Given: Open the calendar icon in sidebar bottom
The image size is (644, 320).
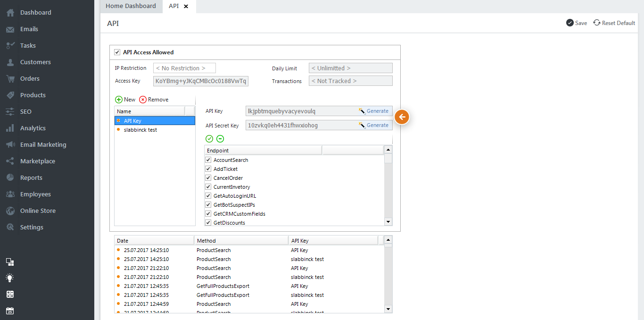Looking at the screenshot, I should click(x=10, y=311).
